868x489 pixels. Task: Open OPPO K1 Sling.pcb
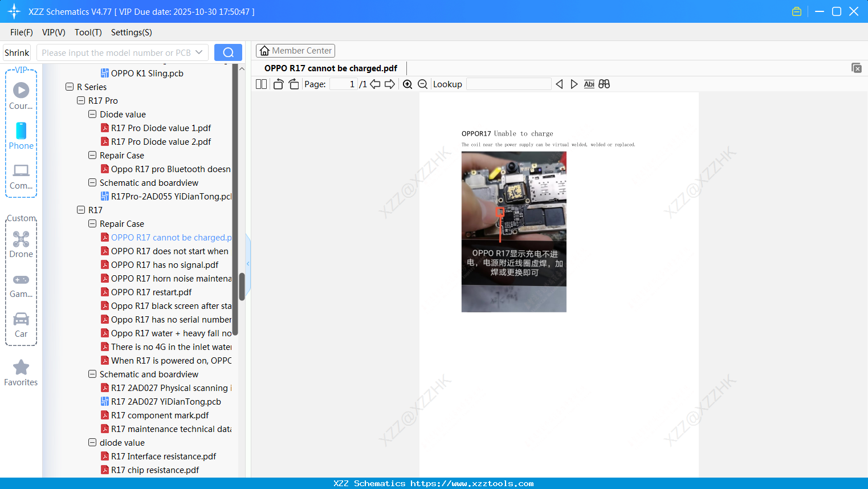(x=147, y=74)
